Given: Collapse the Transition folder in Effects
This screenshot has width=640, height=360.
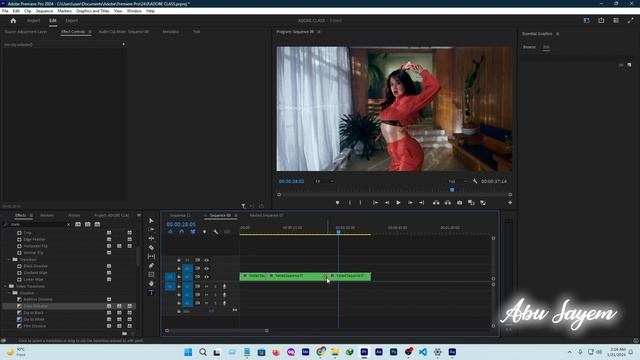Looking at the screenshot, I should point(9,259).
